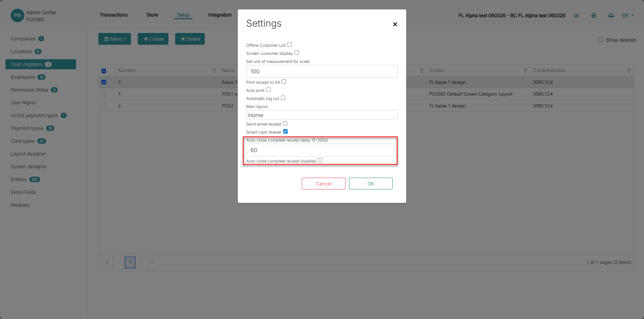Screen dimensions: 644x319
Task: Click POS2 name cell in table
Action: [x=227, y=106]
